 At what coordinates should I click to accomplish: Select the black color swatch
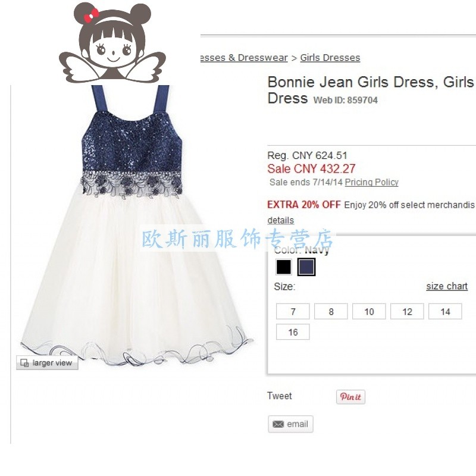tap(284, 267)
